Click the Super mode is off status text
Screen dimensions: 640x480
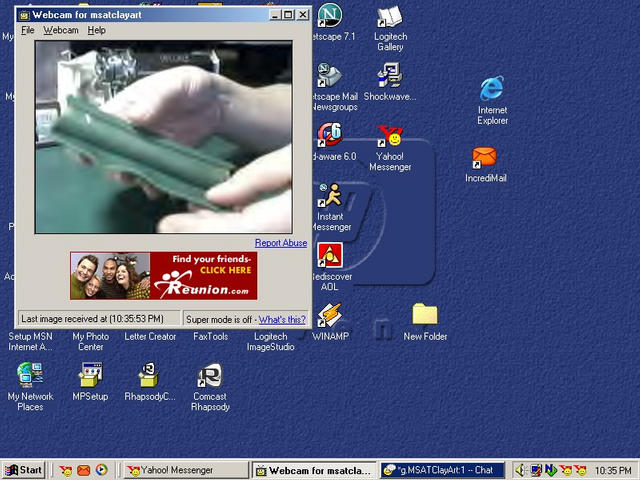[x=219, y=320]
